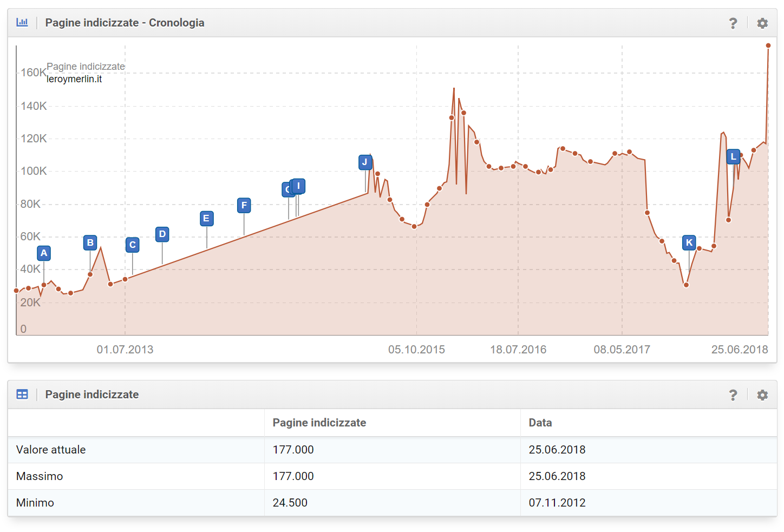This screenshot has width=784, height=532.
Task: Click the bar chart icon in Cronologia header
Action: [x=22, y=23]
